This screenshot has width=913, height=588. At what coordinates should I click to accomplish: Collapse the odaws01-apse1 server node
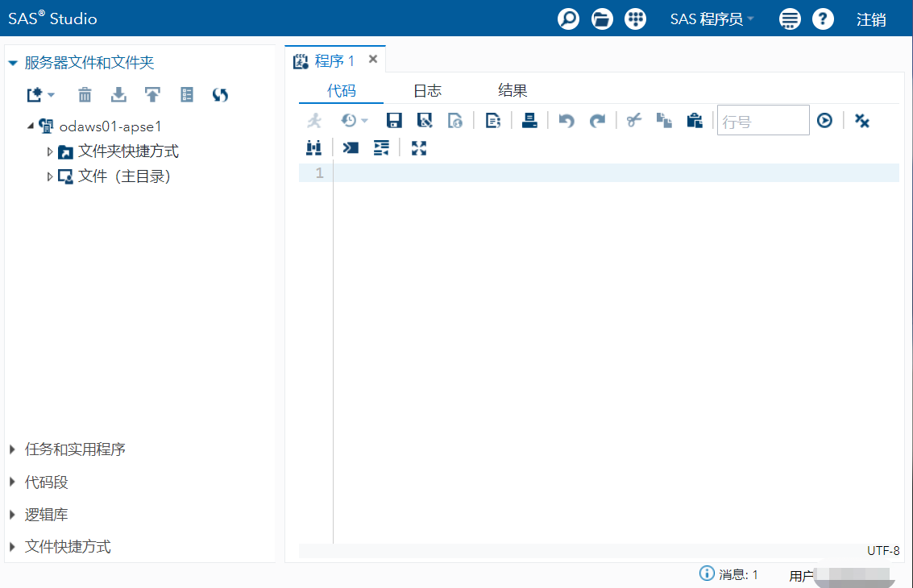pos(31,126)
